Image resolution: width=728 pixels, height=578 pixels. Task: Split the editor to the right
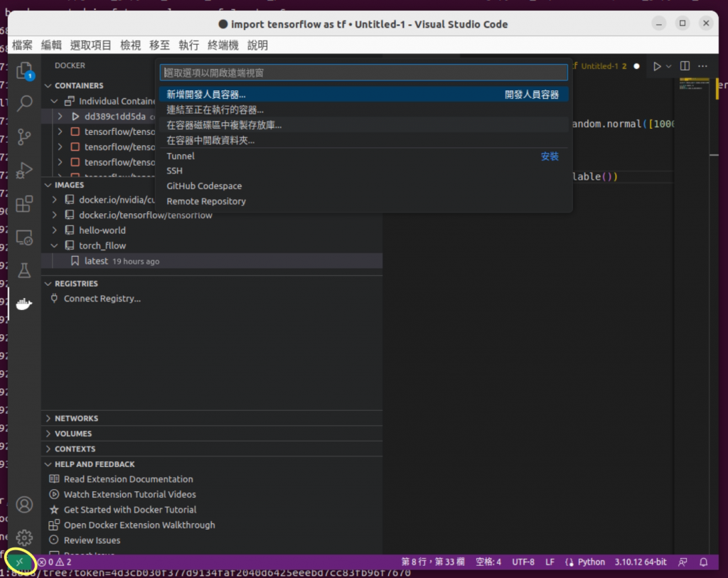(x=685, y=66)
